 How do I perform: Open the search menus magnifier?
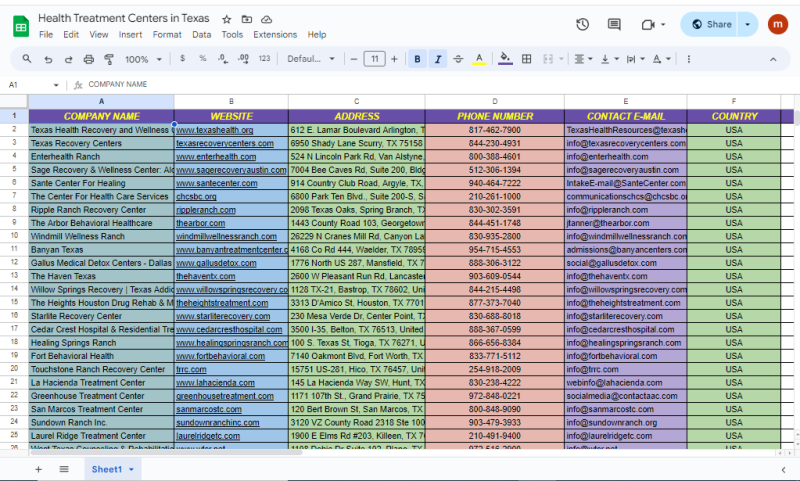(27, 59)
